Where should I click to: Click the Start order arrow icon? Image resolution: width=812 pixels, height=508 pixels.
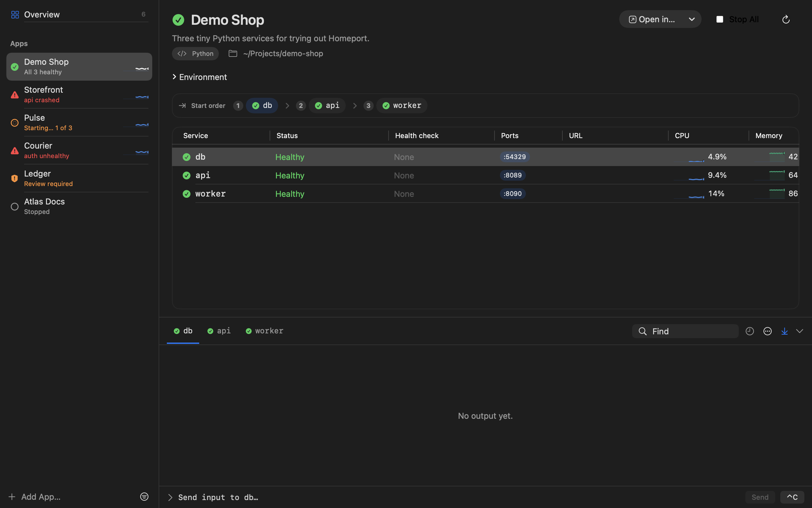tap(182, 105)
